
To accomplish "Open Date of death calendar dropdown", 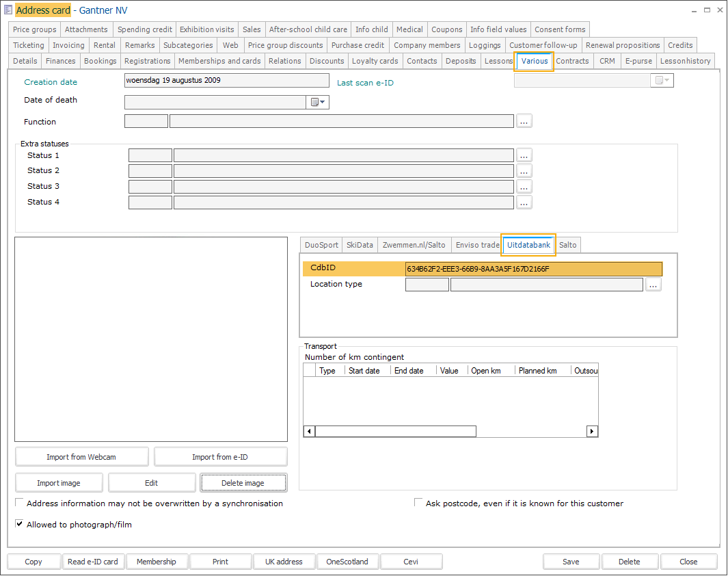I will coord(319,102).
